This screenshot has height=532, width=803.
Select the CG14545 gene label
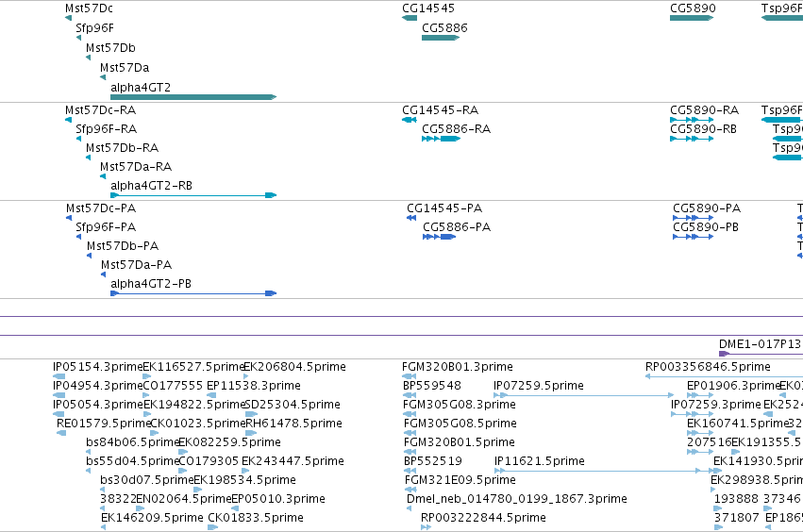point(428,8)
